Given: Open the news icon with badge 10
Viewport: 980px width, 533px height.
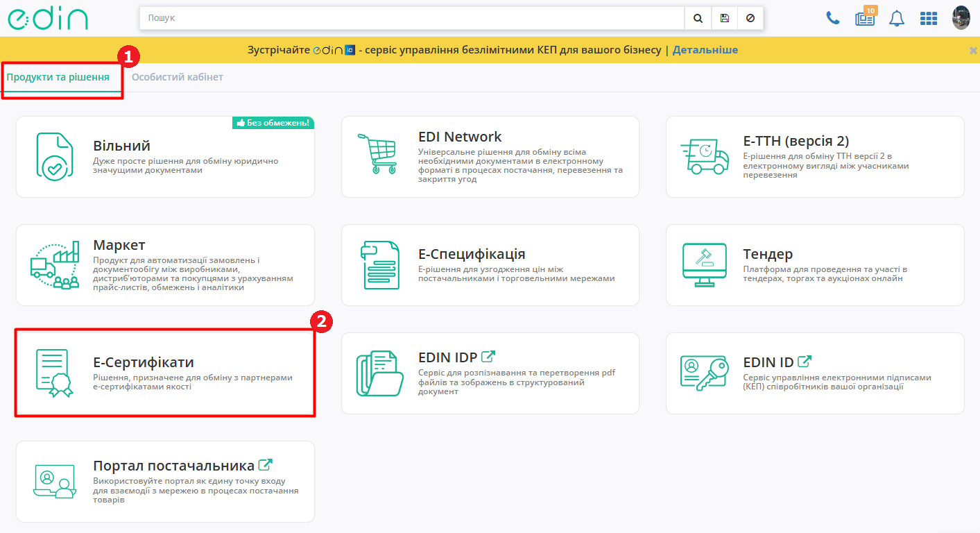Looking at the screenshot, I should pos(865,17).
